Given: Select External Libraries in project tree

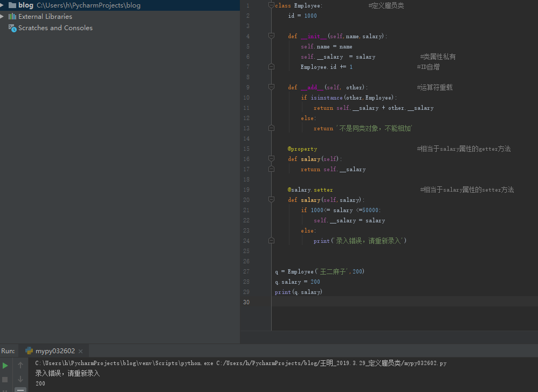Looking at the screenshot, I should [x=45, y=17].
